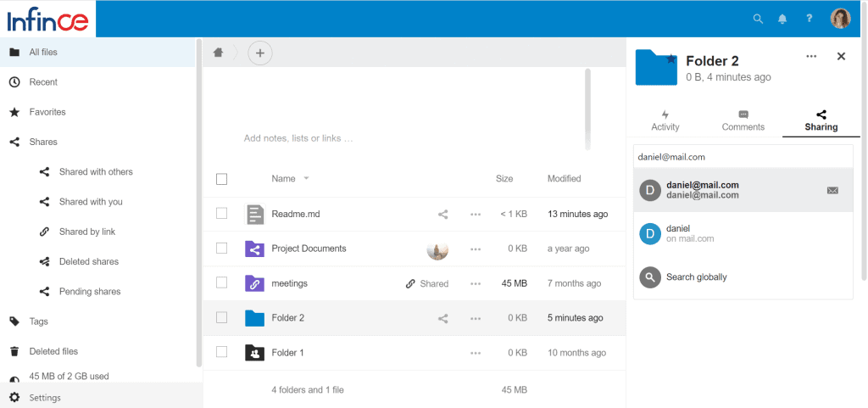This screenshot has height=408, width=868.
Task: Open the Folder 2 sidebar more options menu
Action: [x=811, y=56]
